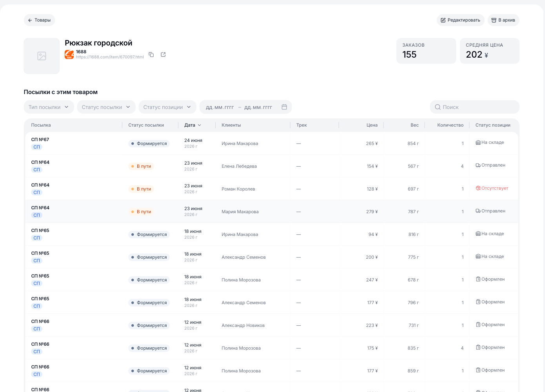Click the truck icon in Мария Макарова row
Viewport: 545px width, 392px height.
point(478,211)
